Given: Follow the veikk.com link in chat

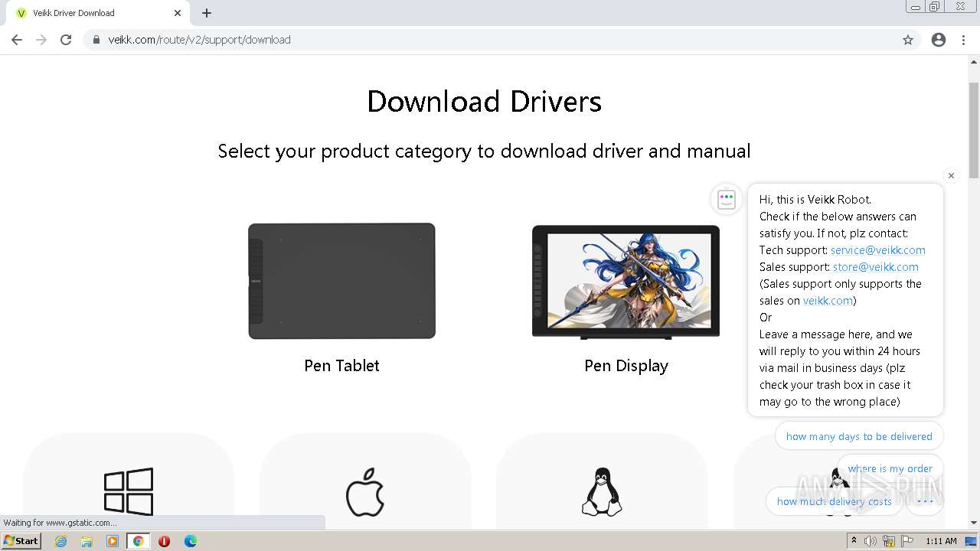Looking at the screenshot, I should coord(828,301).
